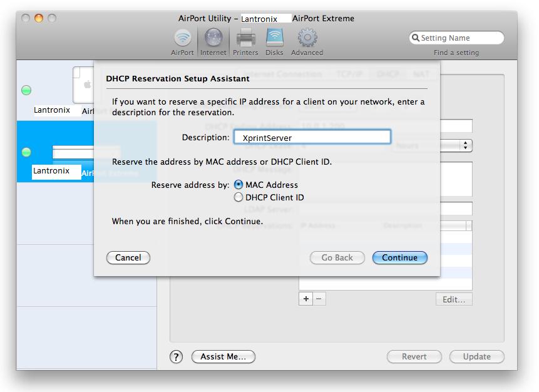The image size is (539, 392).
Task: Click the Go Back button
Action: tap(337, 257)
